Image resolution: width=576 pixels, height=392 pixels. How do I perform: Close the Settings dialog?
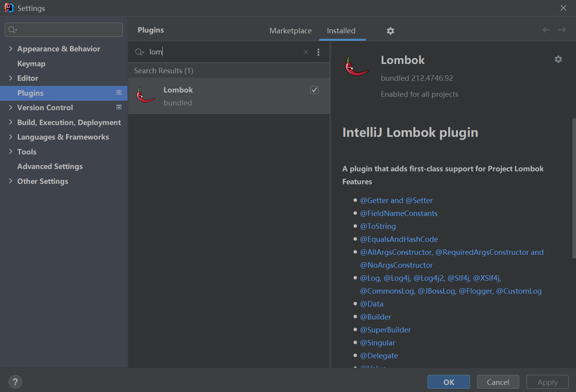[x=563, y=8]
